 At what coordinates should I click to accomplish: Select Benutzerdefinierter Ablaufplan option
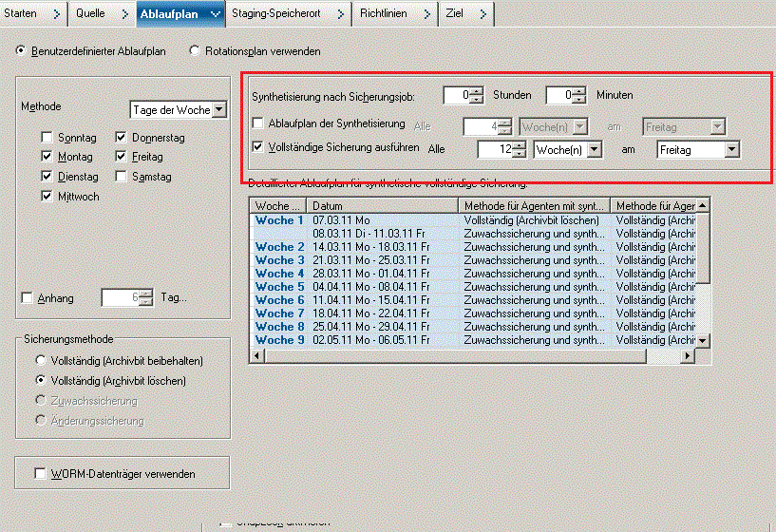click(22, 51)
